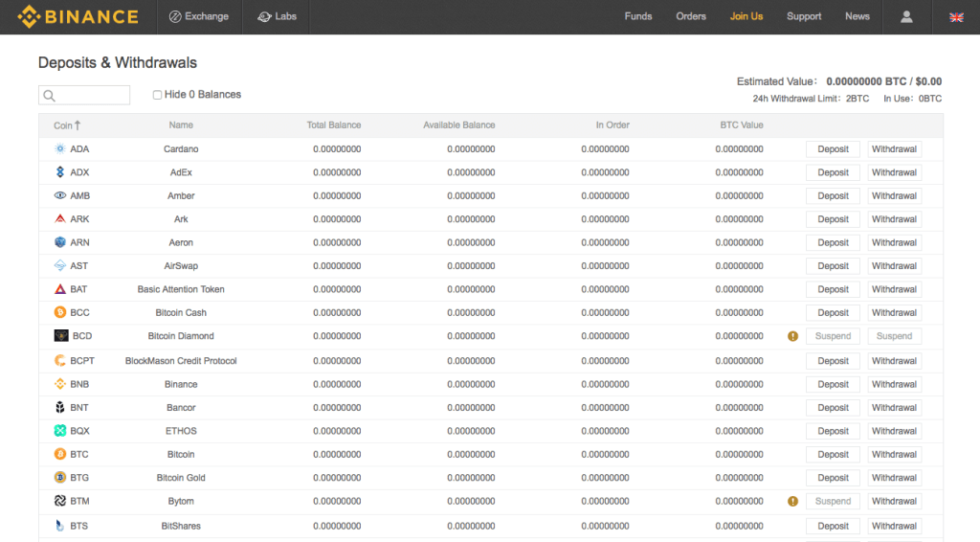This screenshot has height=542, width=980.
Task: Click the warning icon in the BTM row
Action: 792,502
